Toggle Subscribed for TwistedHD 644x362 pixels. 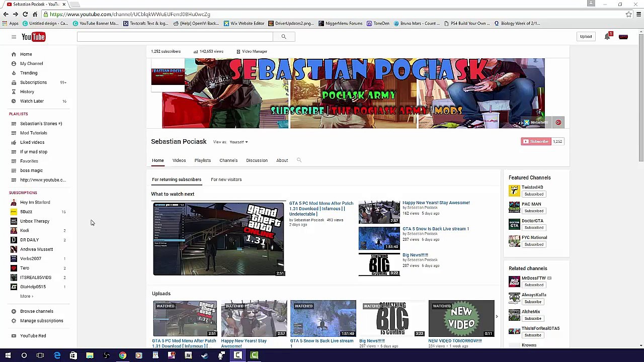(x=533, y=194)
